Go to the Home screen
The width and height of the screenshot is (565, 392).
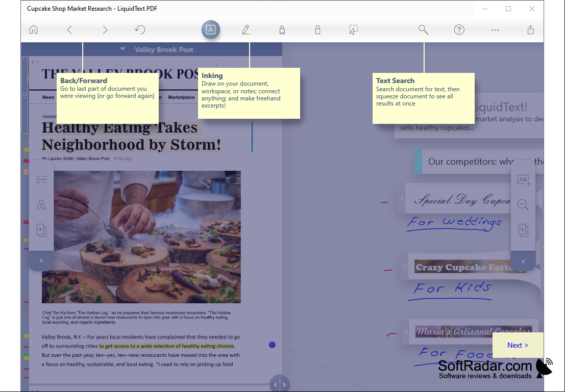[34, 30]
